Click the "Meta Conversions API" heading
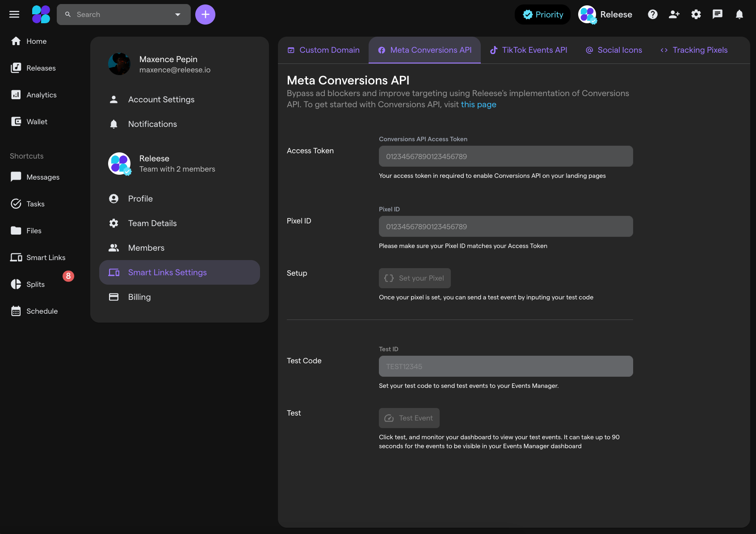This screenshot has width=756, height=534. click(348, 80)
